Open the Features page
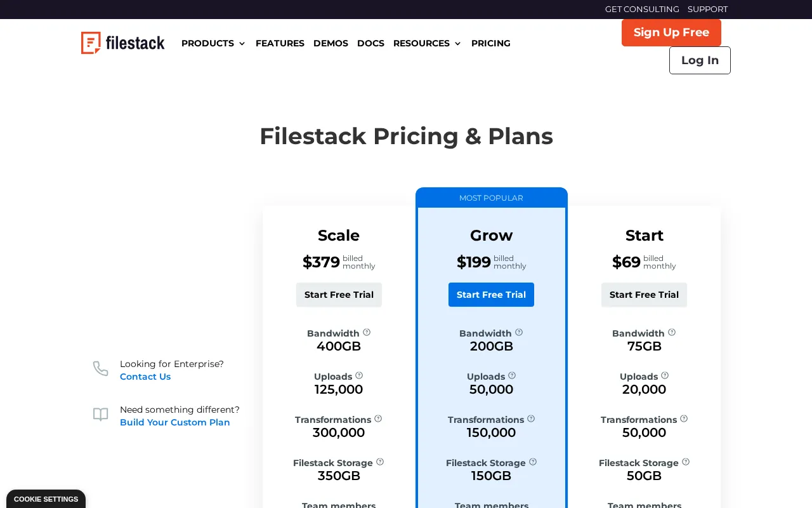The width and height of the screenshot is (812, 508). click(280, 43)
